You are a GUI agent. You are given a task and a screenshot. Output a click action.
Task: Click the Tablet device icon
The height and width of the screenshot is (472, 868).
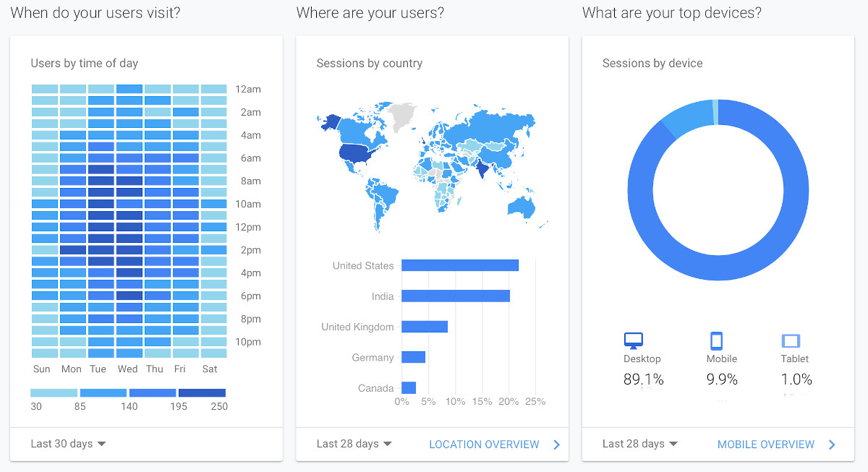pyautogui.click(x=791, y=340)
